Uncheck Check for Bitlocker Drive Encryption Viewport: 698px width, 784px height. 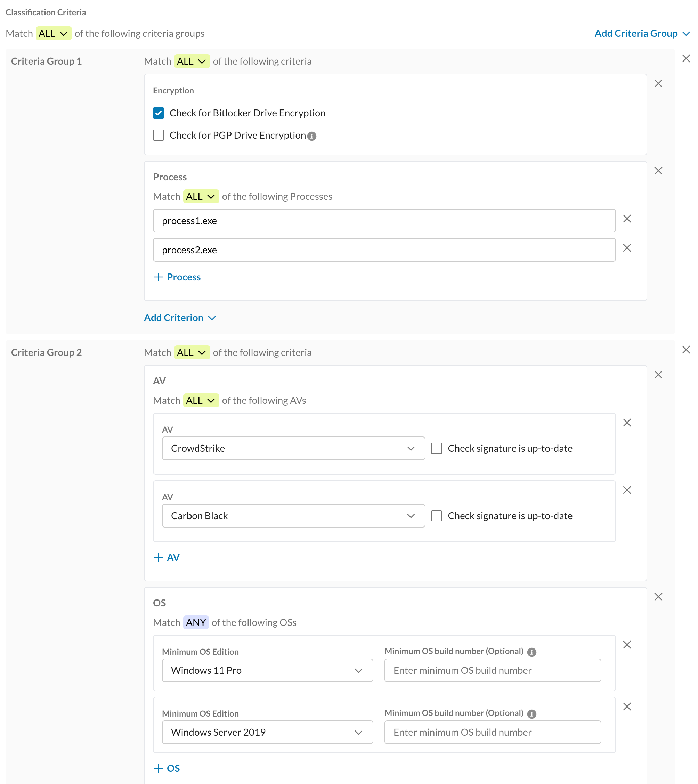coord(158,113)
